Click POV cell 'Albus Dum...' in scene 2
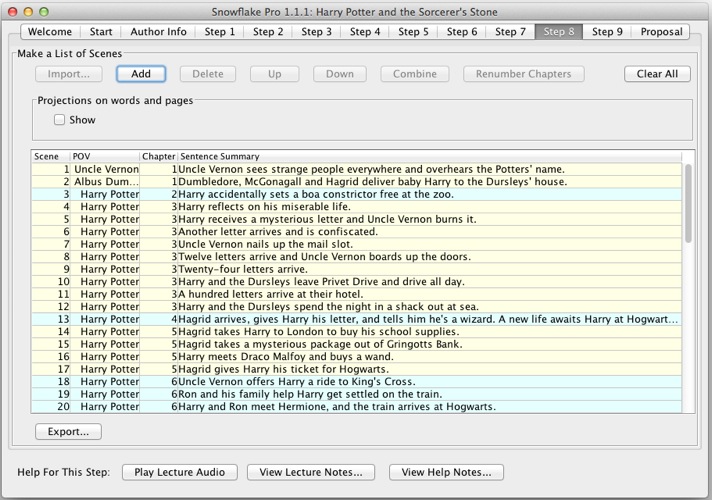The width and height of the screenshot is (712, 500). point(105,182)
